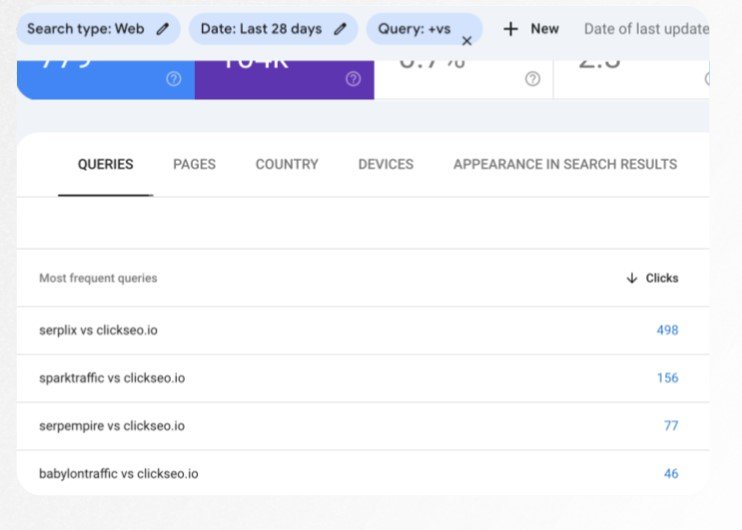742x530 pixels.
Task: Click the New filter label
Action: pyautogui.click(x=545, y=29)
